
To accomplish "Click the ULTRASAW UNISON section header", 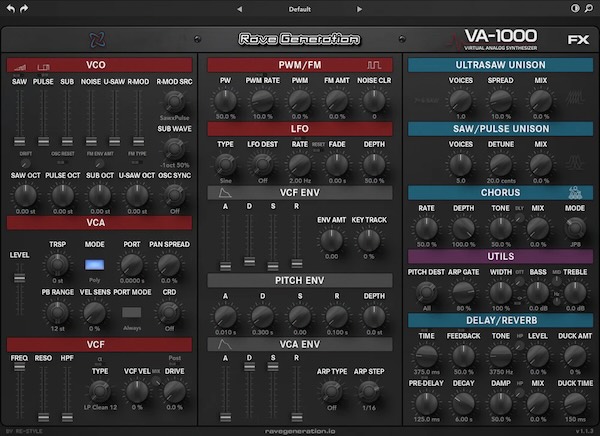I will (x=501, y=65).
